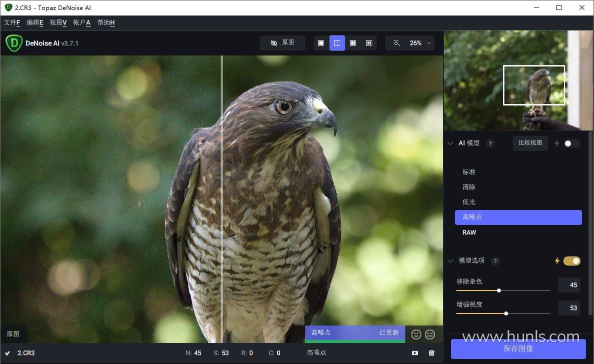Switch to four-panel comparison view icon
The image size is (594, 364).
369,43
